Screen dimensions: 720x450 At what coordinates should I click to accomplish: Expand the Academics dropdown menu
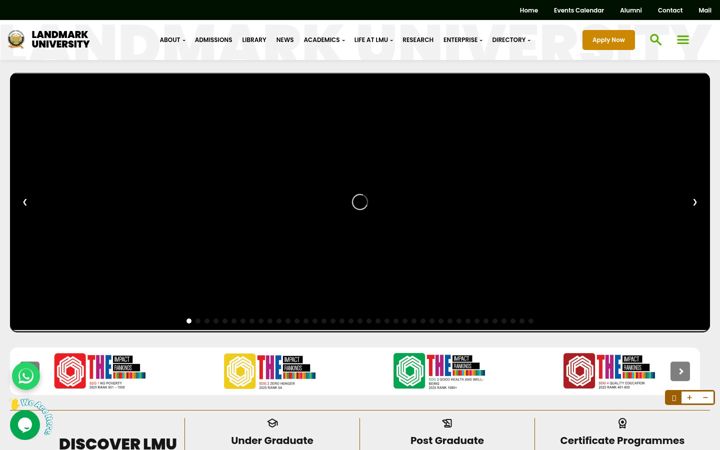point(324,40)
